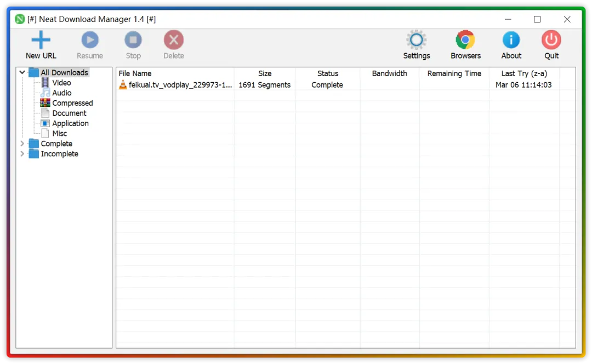This screenshot has height=364, width=592.
Task: Click the Complete folder icon
Action: [x=34, y=144]
